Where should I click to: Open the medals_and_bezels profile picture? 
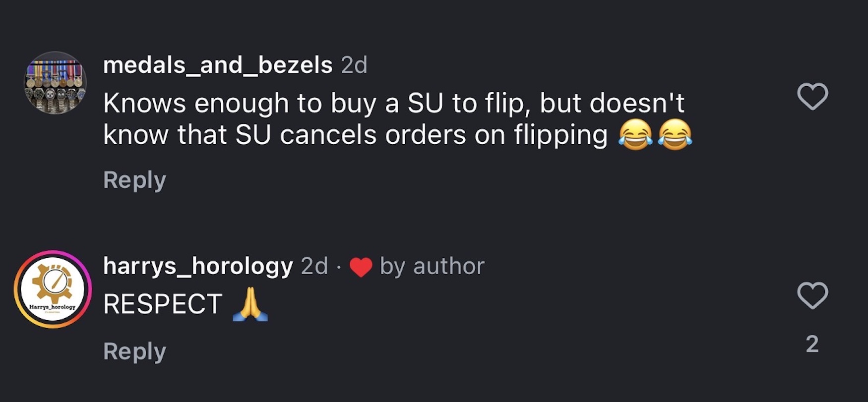tap(56, 83)
